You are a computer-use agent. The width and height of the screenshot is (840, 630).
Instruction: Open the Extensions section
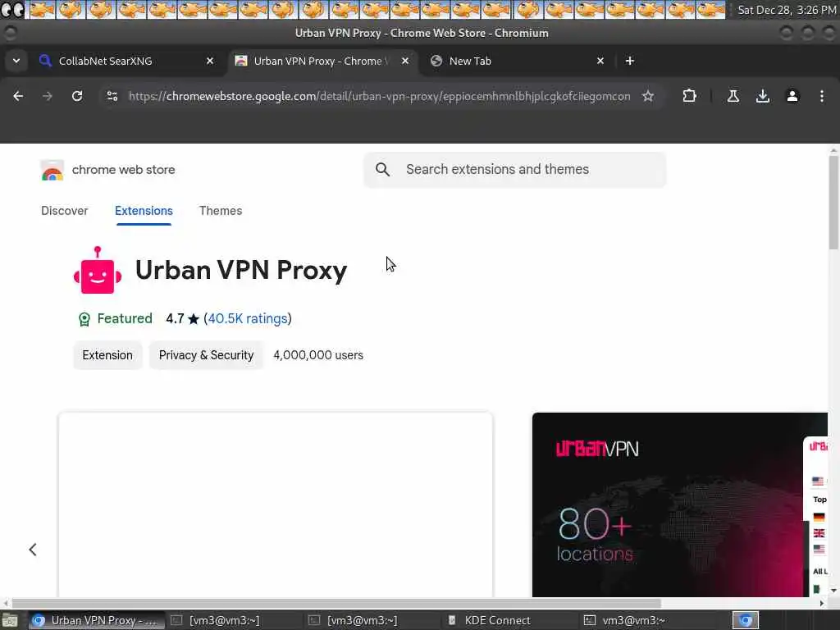pos(144,211)
